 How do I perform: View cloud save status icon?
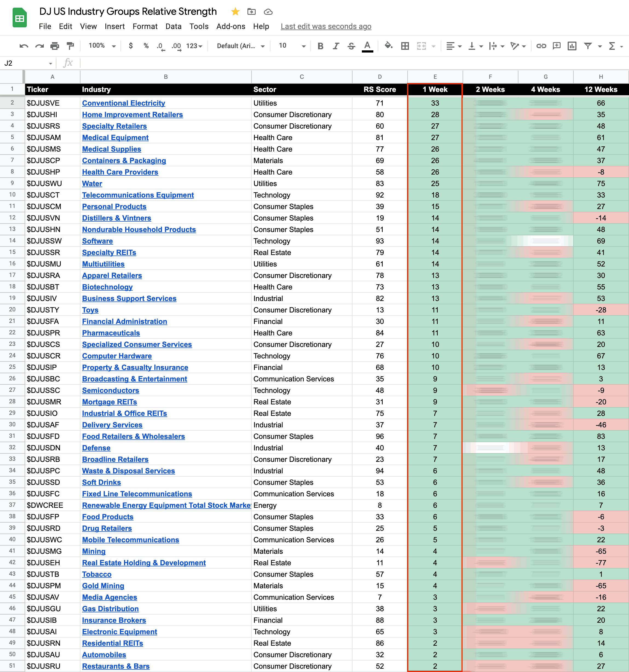[x=268, y=12]
